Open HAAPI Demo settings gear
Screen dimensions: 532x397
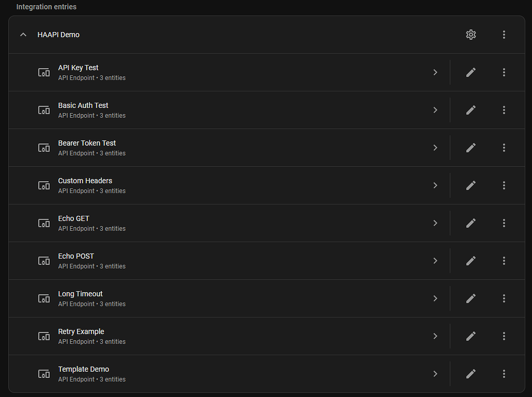pyautogui.click(x=471, y=35)
